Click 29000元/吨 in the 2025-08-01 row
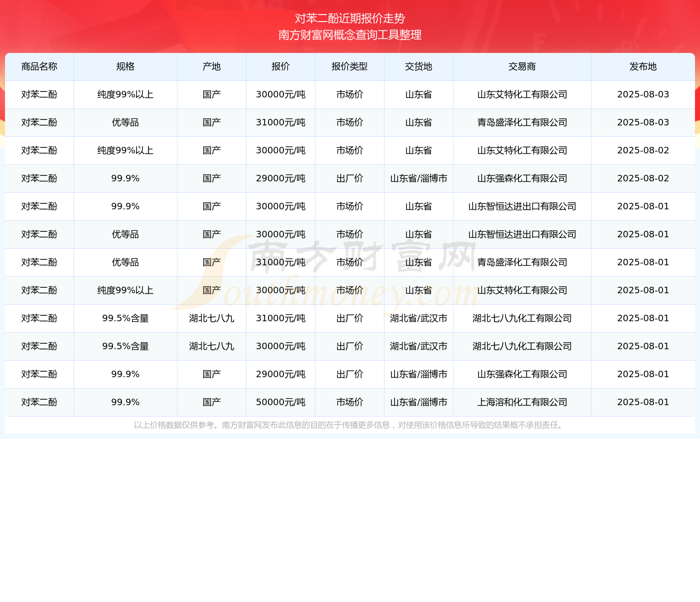The image size is (700, 602). 280,374
